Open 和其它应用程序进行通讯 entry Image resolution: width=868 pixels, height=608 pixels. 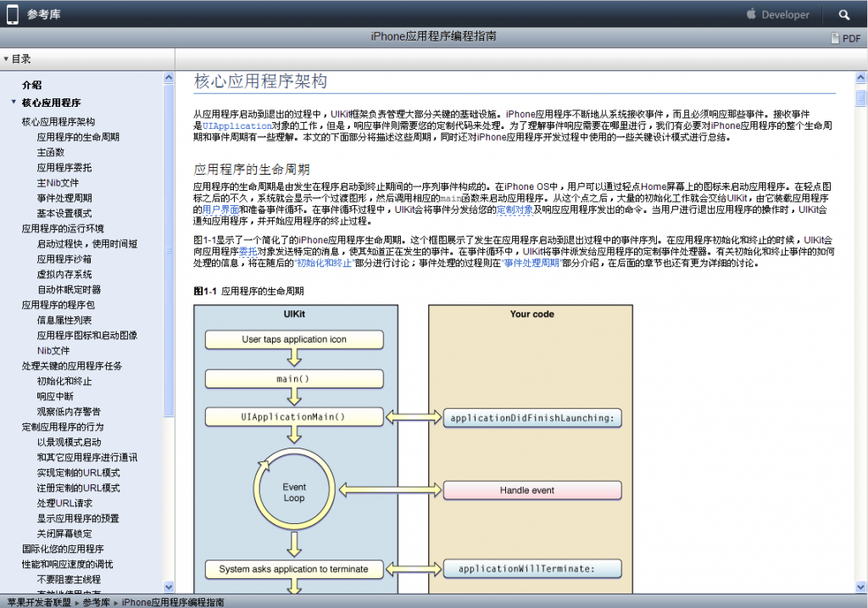click(x=87, y=457)
